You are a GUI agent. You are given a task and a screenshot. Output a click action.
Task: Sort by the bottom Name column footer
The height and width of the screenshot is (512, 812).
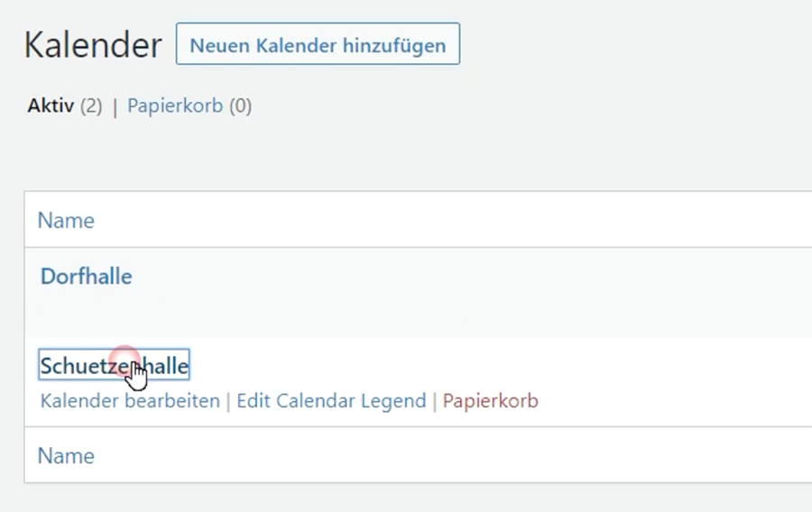[66, 456]
